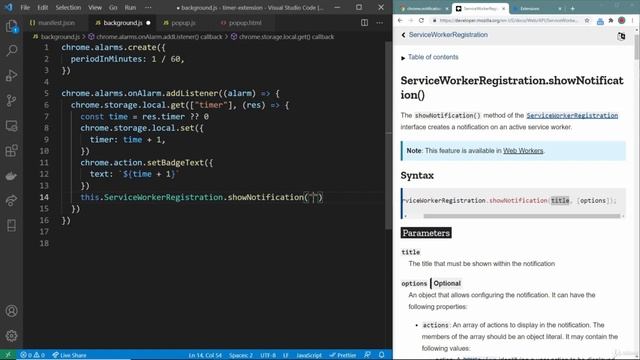Show errors and warnings in status bar
Image resolution: width=640 pixels, height=360 pixels.
(x=33, y=355)
